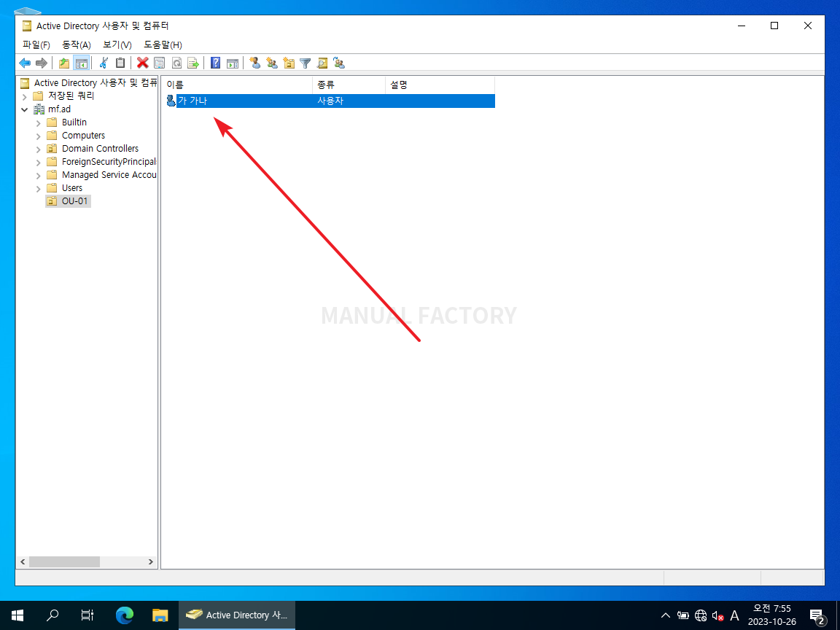Select the mf.ad domain tree item
The image size is (840, 630).
[52, 109]
